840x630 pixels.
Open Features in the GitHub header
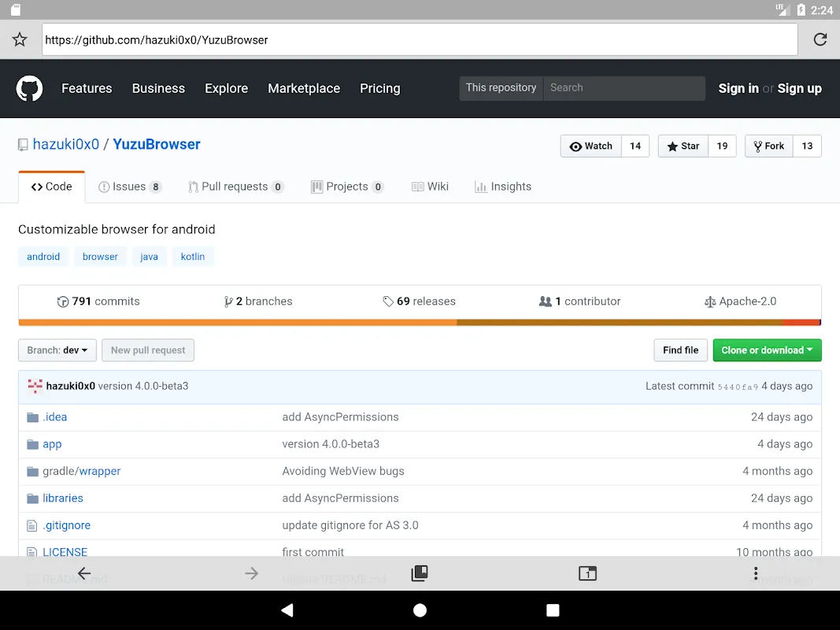click(87, 88)
